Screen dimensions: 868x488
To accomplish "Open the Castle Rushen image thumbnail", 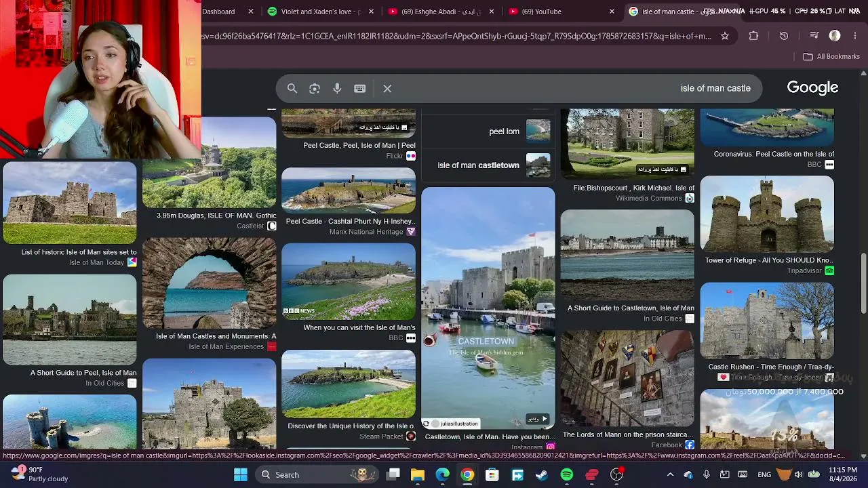I will pyautogui.click(x=767, y=321).
